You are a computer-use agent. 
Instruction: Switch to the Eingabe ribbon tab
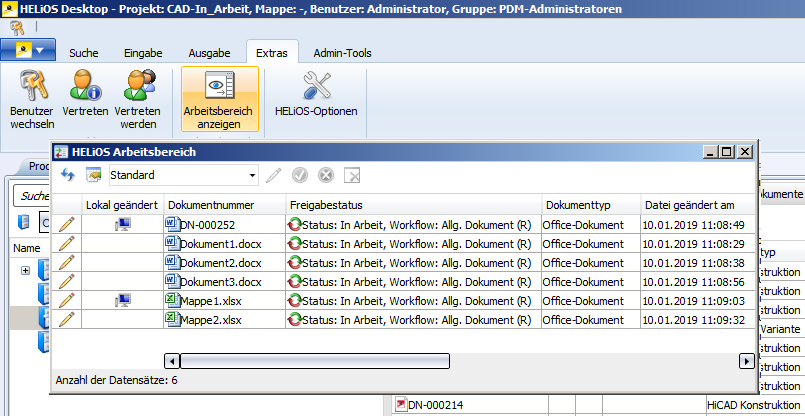[143, 53]
